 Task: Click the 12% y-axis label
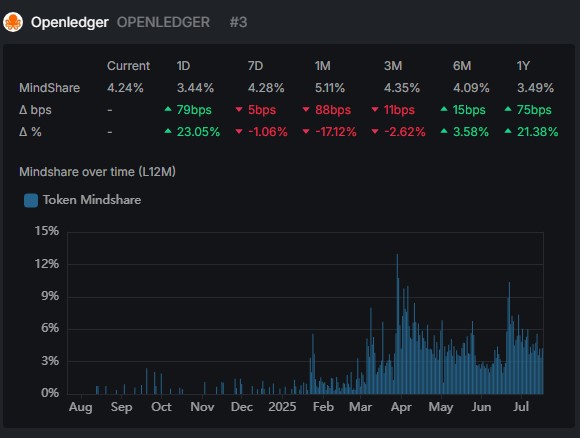(x=47, y=264)
